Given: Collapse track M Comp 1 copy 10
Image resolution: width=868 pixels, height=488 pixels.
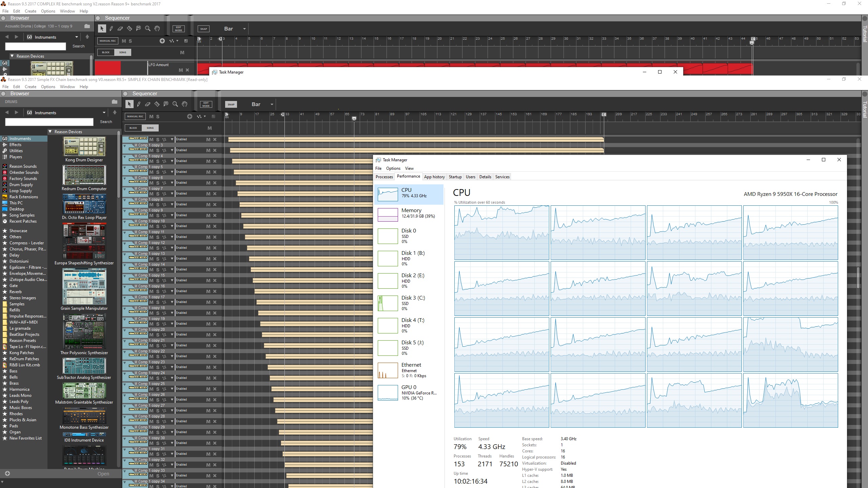Looking at the screenshot, I should pos(124,221).
